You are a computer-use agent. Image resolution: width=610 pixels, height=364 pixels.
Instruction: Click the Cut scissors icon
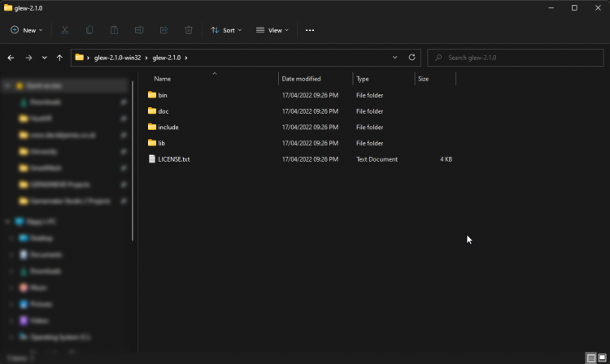tap(64, 30)
